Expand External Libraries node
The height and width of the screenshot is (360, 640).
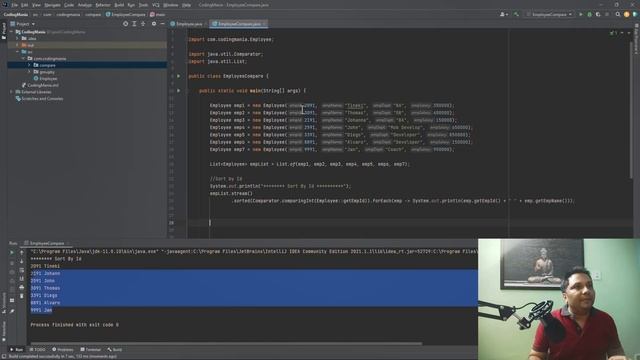point(12,92)
